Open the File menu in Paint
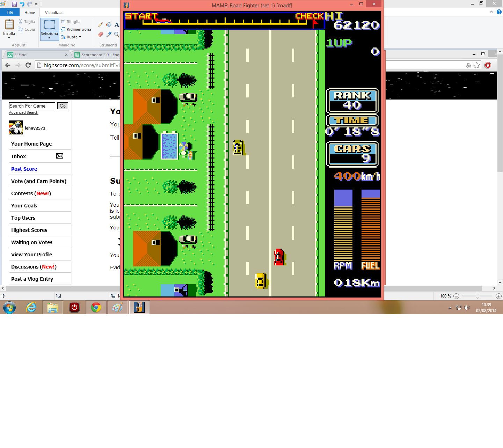Image resolution: width=503 pixels, height=448 pixels. 10,12
